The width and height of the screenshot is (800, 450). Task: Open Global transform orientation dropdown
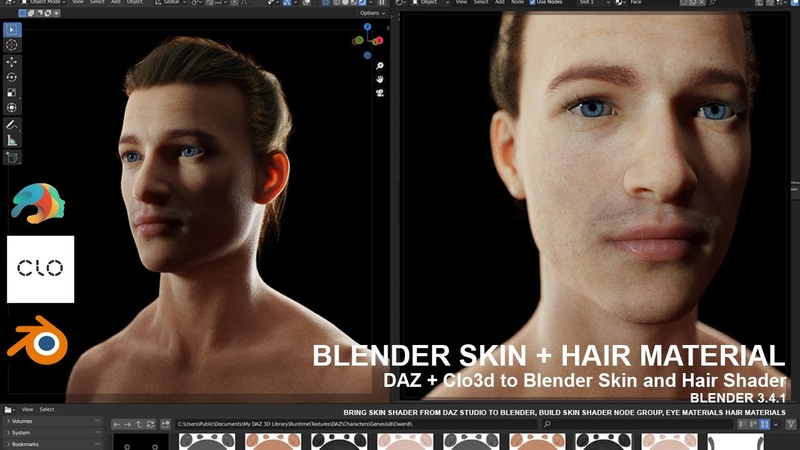click(171, 3)
